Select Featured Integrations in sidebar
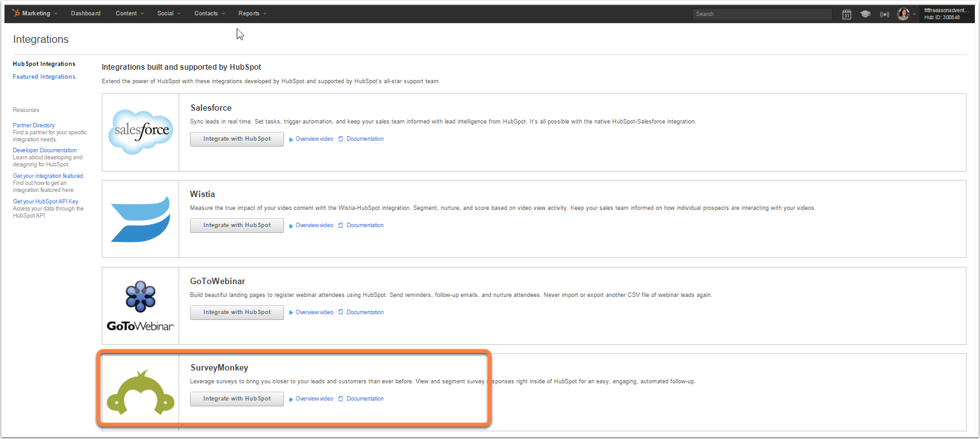Screen dimensions: 980x439 (x=44, y=77)
